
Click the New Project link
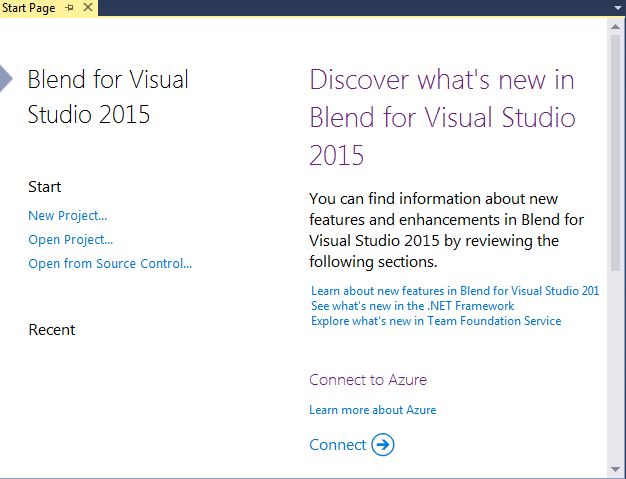(67, 215)
